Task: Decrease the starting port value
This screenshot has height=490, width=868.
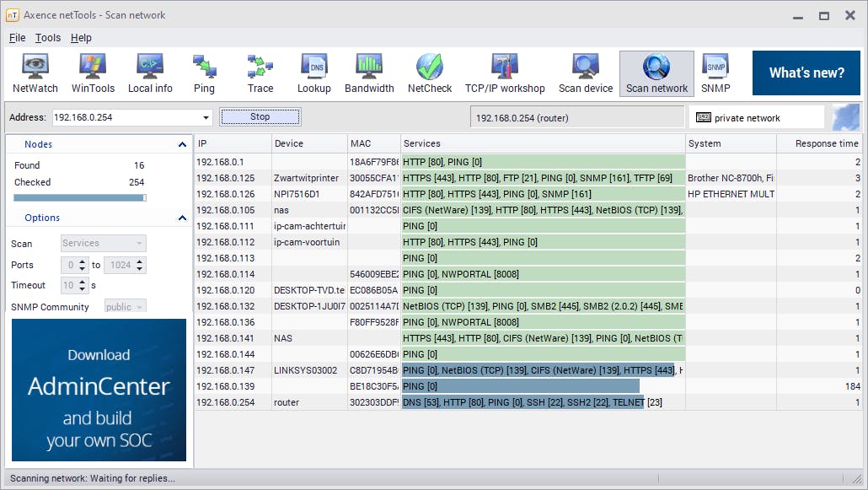Action: point(83,269)
